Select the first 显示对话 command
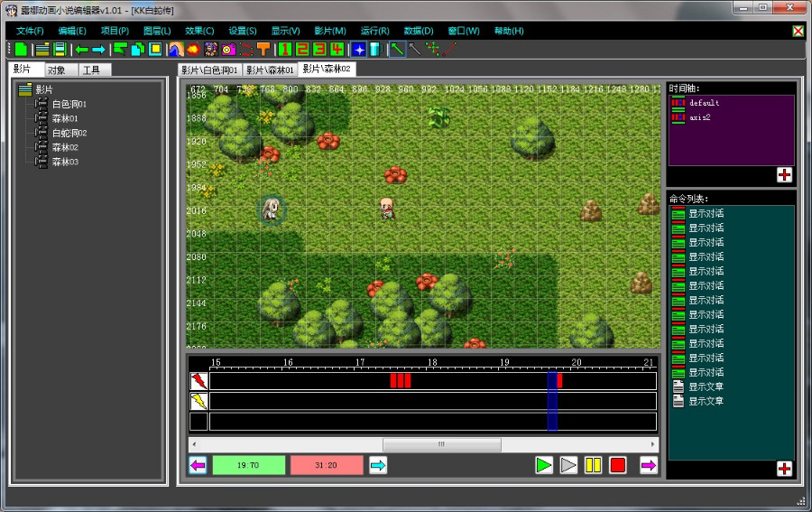Screen dimensions: 812x512 706,213
